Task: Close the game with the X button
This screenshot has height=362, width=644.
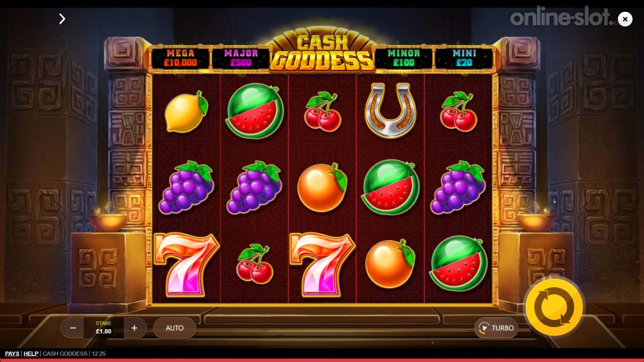Action: (625, 19)
